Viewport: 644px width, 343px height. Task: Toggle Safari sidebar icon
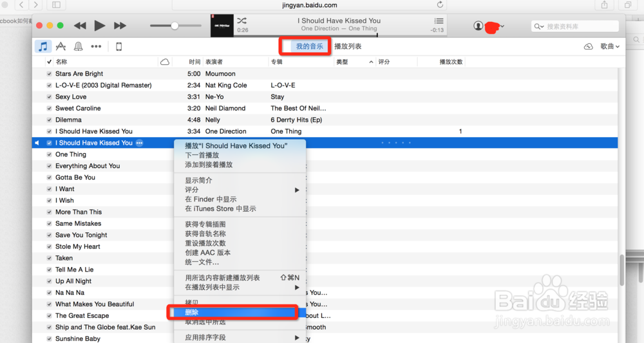pyautogui.click(x=56, y=5)
